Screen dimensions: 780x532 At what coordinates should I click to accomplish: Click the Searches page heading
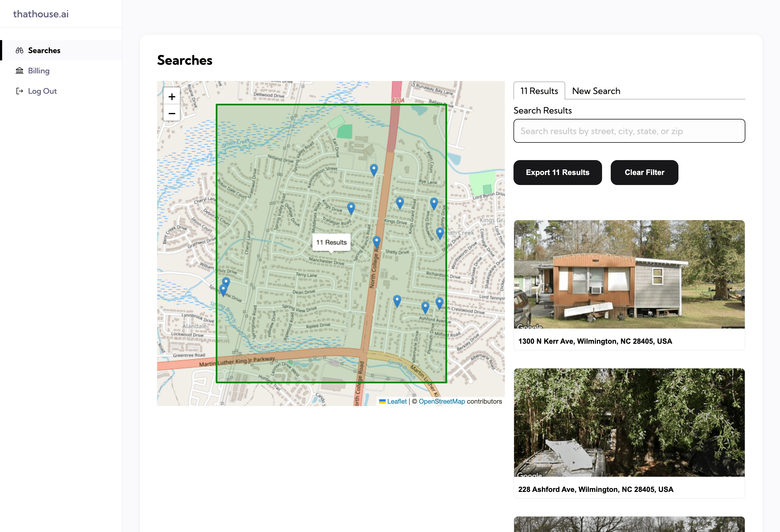pyautogui.click(x=185, y=60)
